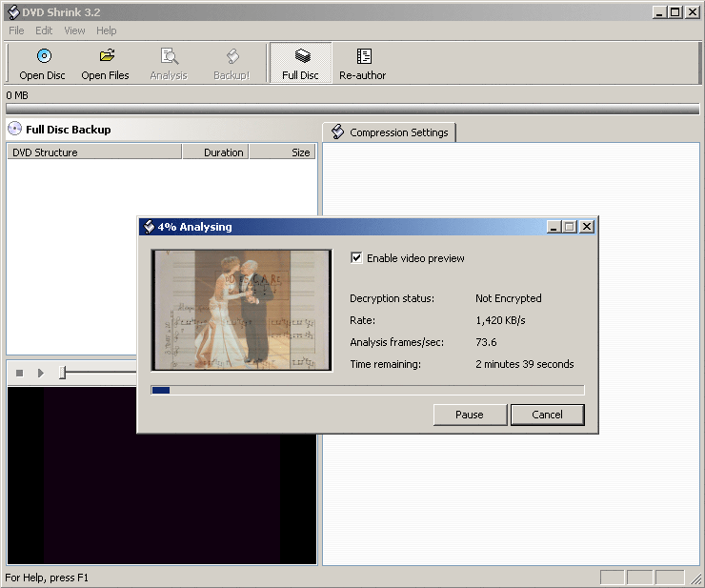The image size is (705, 588).
Task: Switch to Re-author mode
Action: pos(362,63)
